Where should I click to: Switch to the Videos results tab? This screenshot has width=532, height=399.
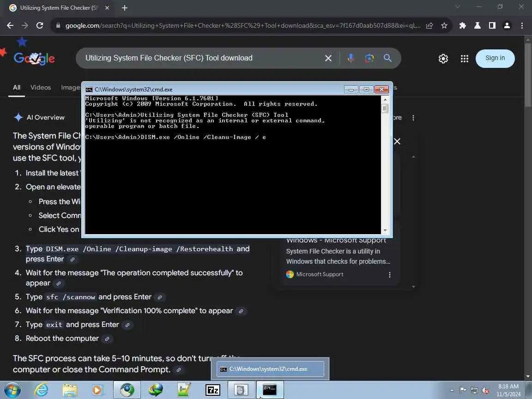(x=41, y=88)
